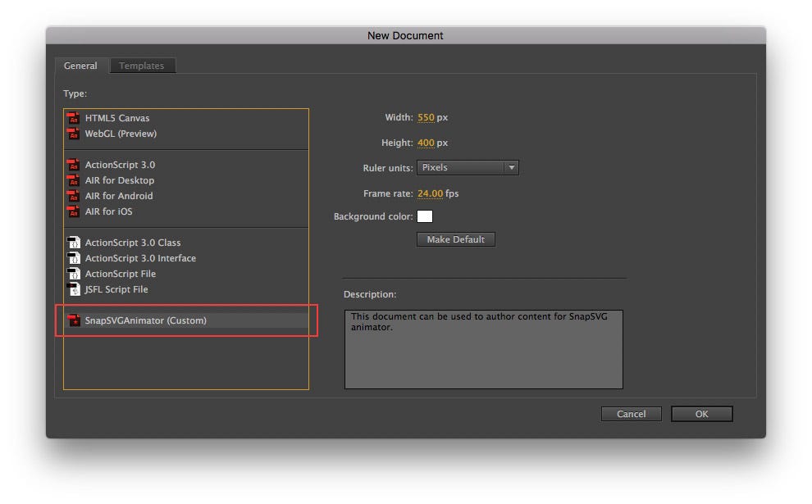Click the ActionScript 3.0 Class file icon

click(x=74, y=243)
